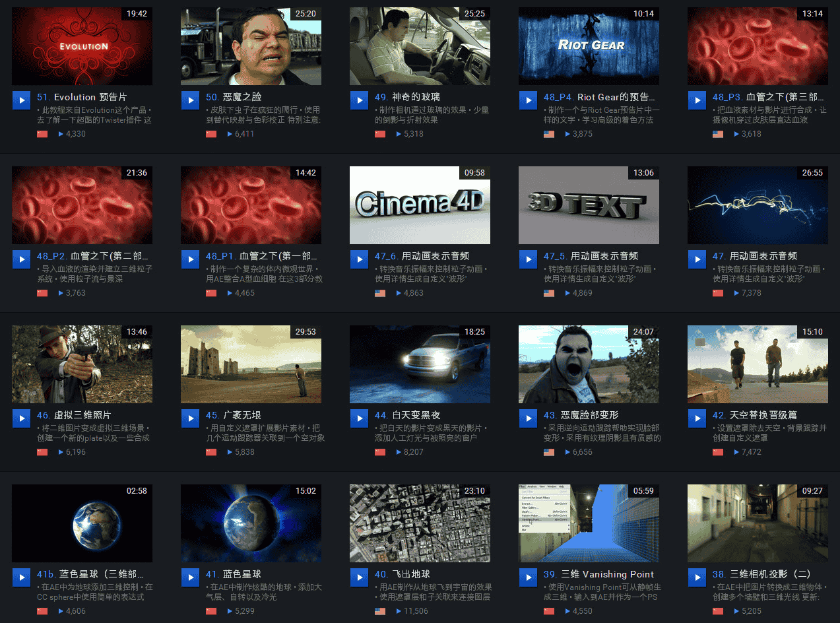Click the view count 7,472
This screenshot has width=840, height=623.
click(x=752, y=452)
